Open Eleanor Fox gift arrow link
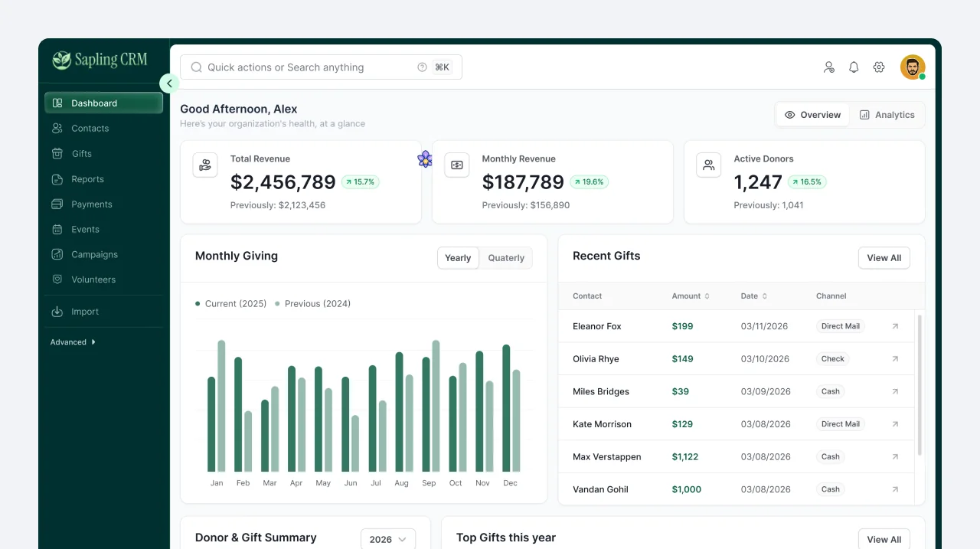This screenshot has height=549, width=980. [895, 326]
